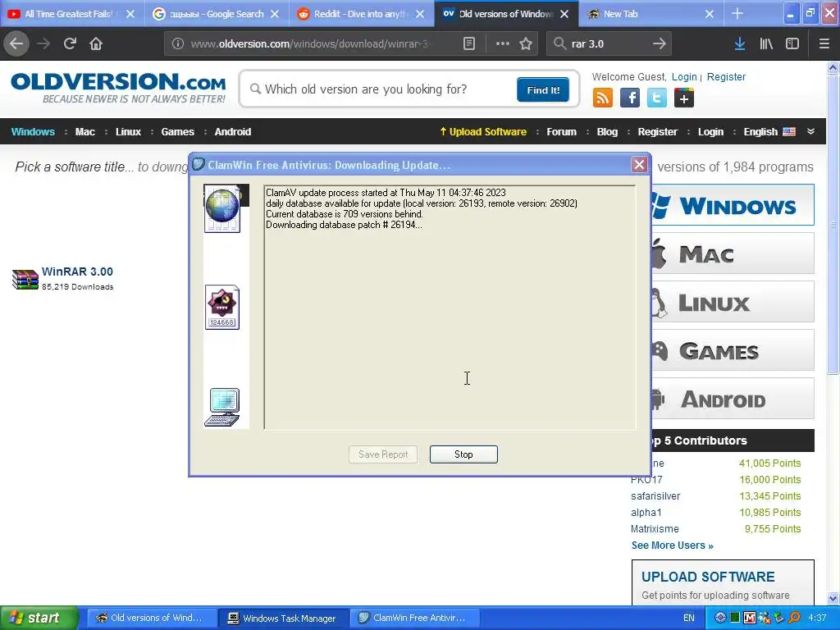The height and width of the screenshot is (630, 840).
Task: Bookmark this page with the star icon
Action: (x=526, y=44)
